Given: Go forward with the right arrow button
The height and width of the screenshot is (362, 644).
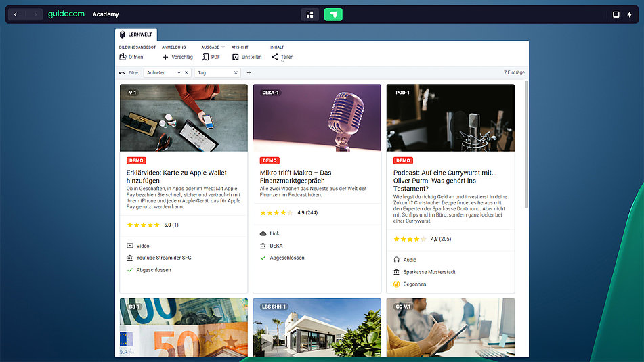Looking at the screenshot, I should tap(35, 14).
